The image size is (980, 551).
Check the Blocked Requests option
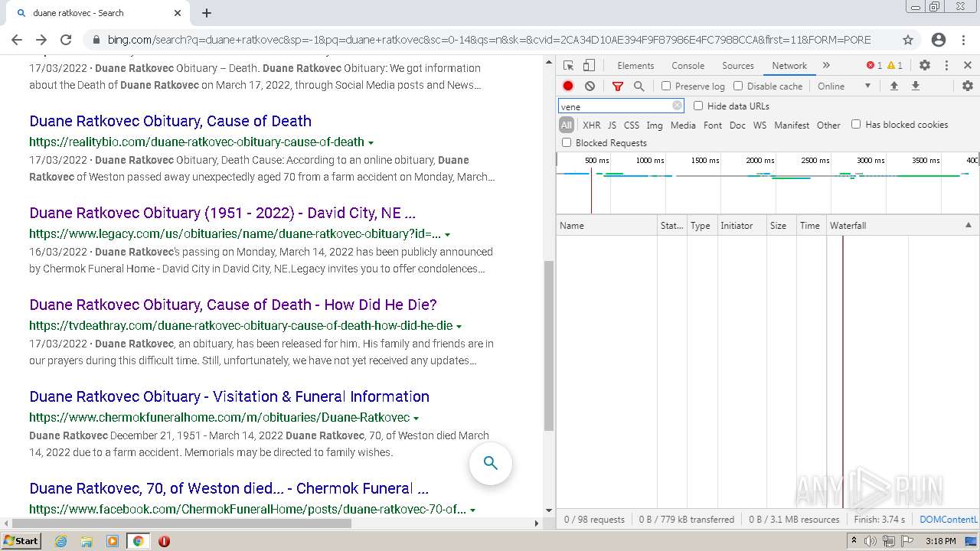tap(567, 142)
